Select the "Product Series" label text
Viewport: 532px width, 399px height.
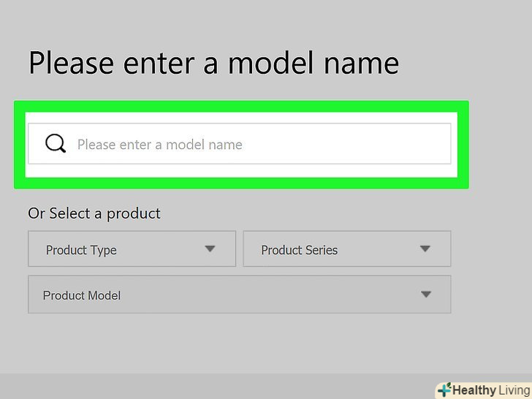pyautogui.click(x=299, y=250)
